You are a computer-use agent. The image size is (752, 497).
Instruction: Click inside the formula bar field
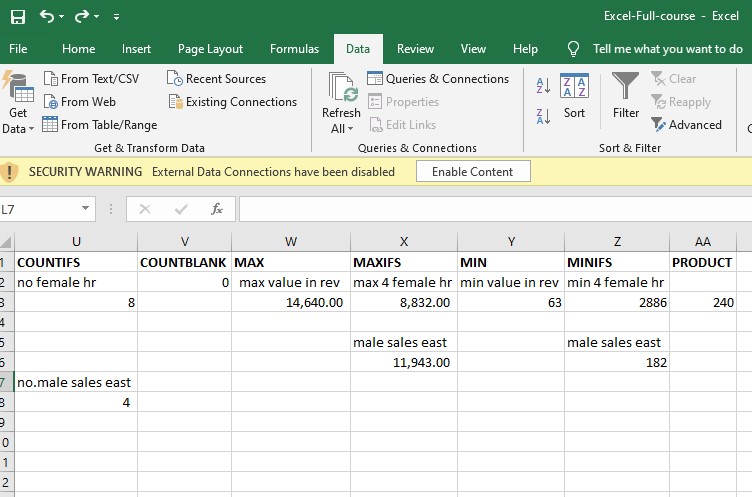[x=495, y=209]
